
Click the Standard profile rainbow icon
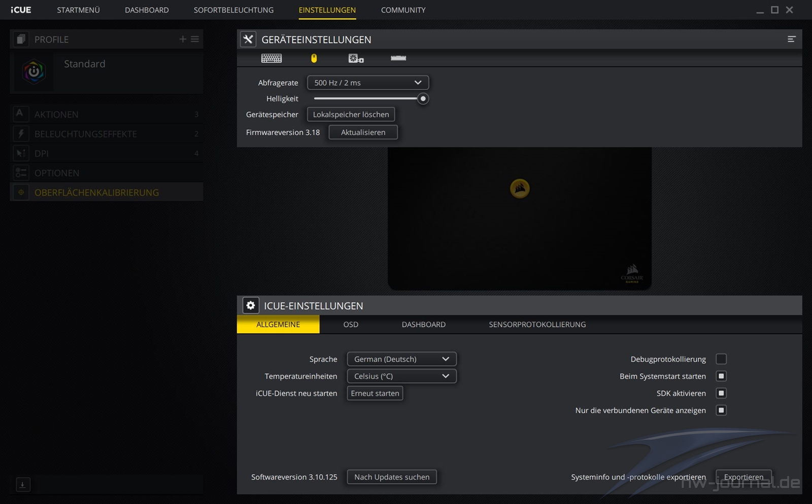[x=33, y=71]
